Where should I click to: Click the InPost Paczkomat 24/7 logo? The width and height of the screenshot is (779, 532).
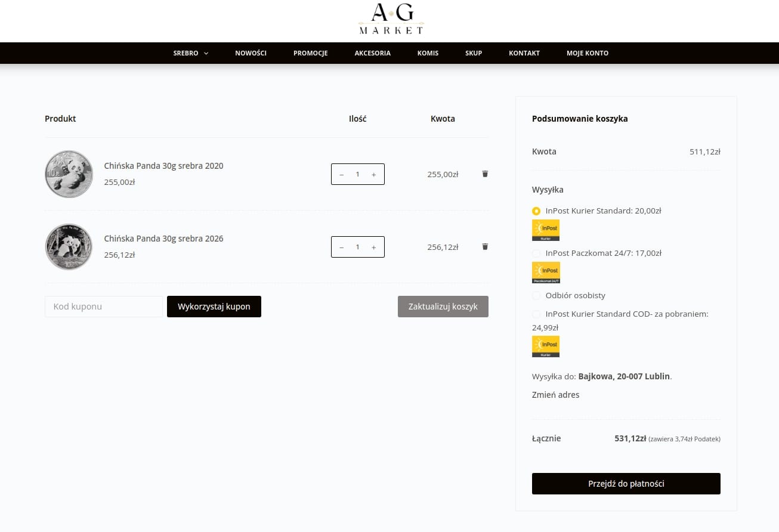tap(545, 273)
